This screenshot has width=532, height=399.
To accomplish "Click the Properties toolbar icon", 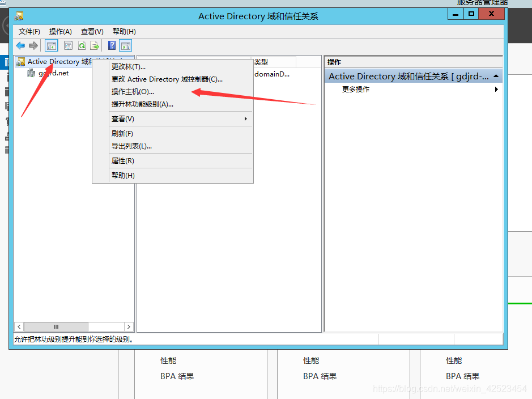I will (68, 45).
